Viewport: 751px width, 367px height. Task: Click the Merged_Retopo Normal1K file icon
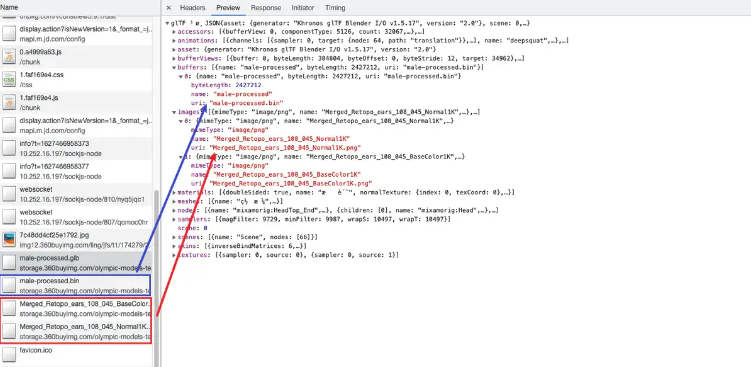(9, 331)
